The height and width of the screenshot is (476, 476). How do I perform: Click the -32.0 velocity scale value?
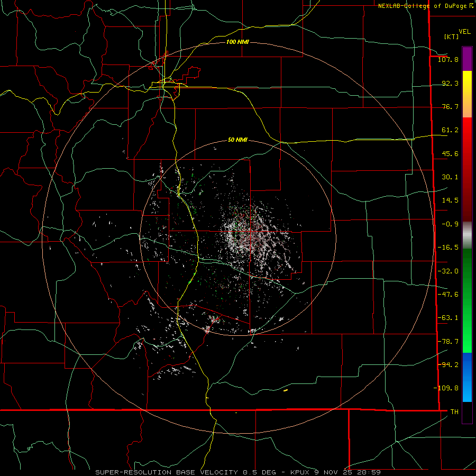pyautogui.click(x=448, y=271)
